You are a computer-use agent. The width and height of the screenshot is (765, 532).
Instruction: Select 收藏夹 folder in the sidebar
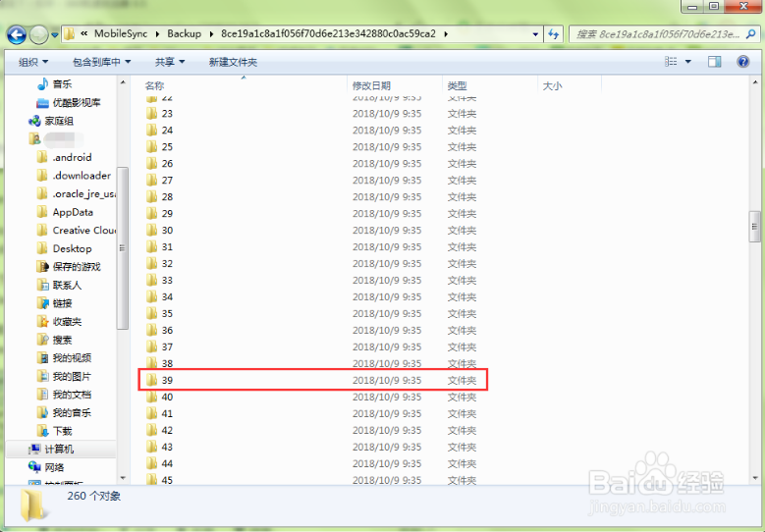click(67, 321)
